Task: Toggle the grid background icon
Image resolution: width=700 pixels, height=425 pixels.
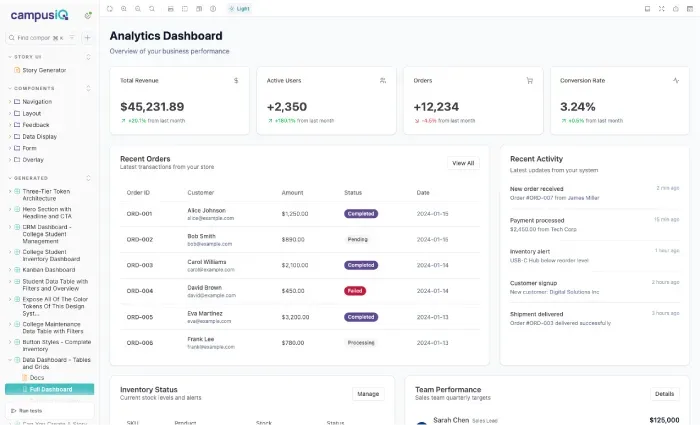Action: click(x=185, y=8)
